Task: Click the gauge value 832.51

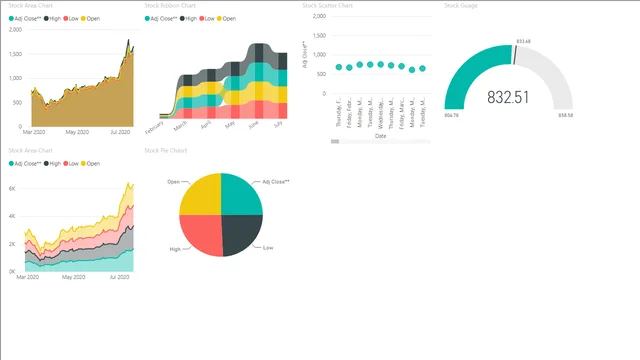Action: (508, 98)
